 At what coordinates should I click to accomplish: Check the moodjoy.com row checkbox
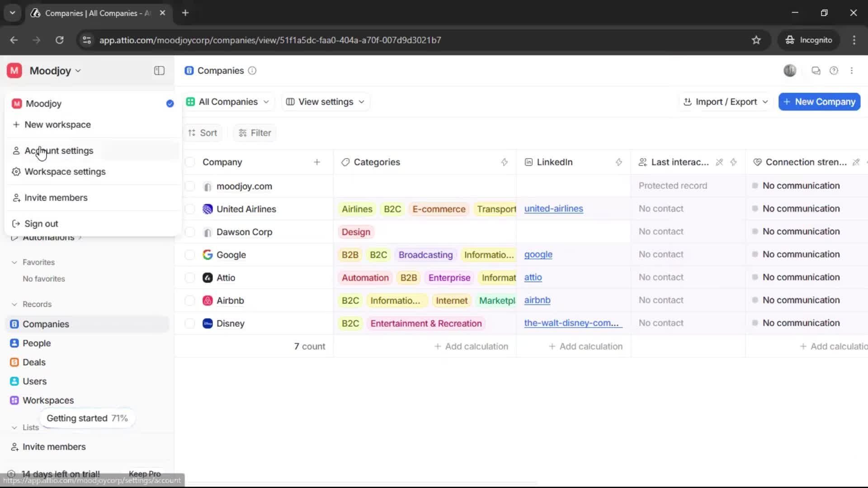click(190, 186)
